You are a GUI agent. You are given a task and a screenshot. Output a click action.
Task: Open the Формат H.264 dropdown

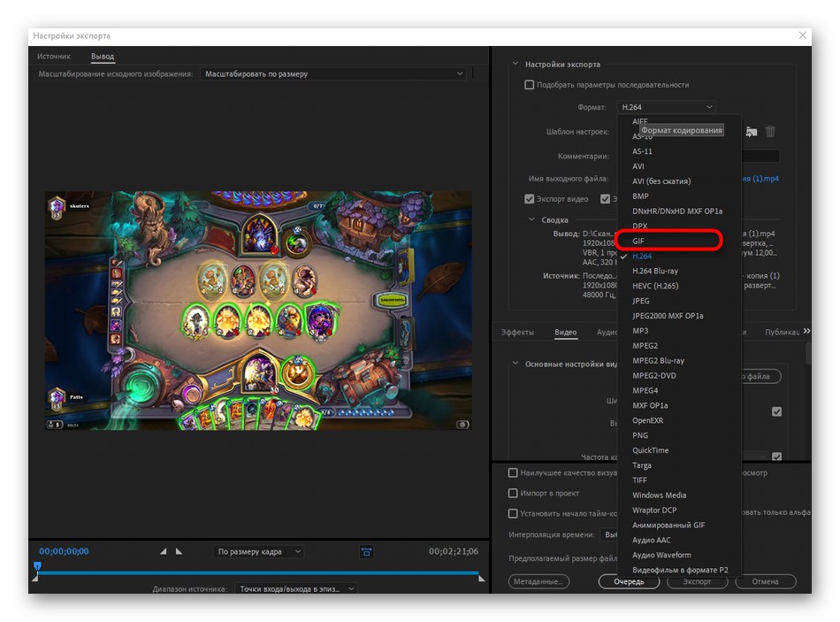pos(667,107)
